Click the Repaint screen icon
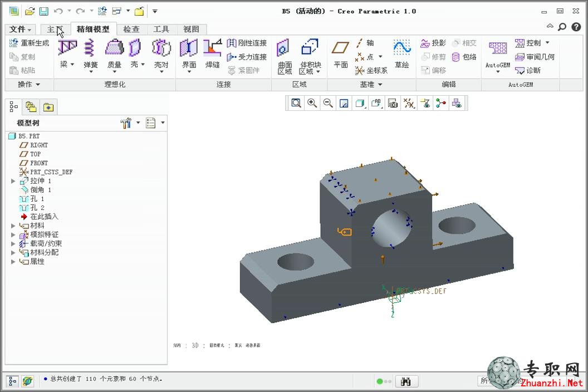Image resolution: width=588 pixels, height=392 pixels. (x=344, y=103)
